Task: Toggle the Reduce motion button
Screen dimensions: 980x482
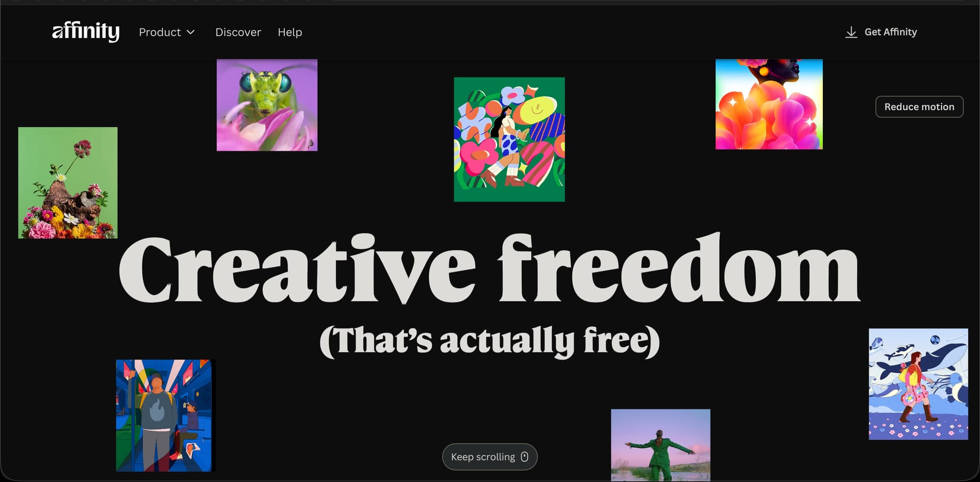Action: [x=919, y=107]
